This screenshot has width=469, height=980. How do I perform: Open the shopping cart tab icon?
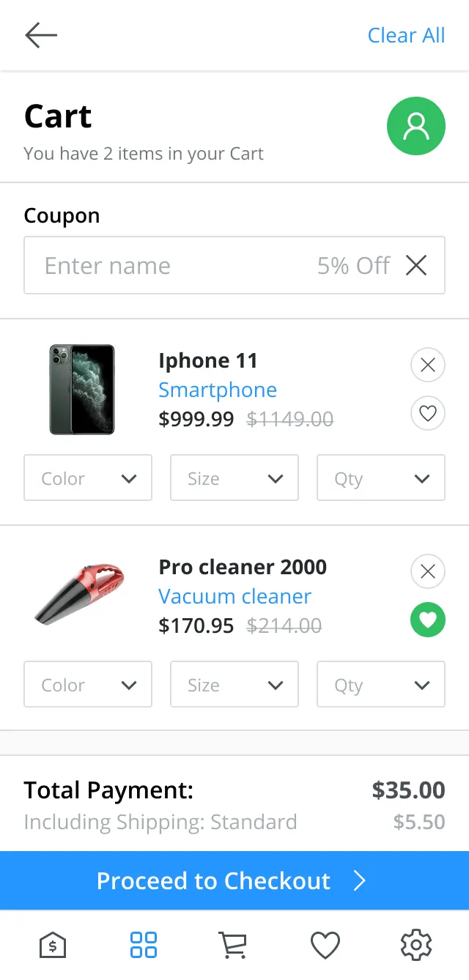coord(233,945)
